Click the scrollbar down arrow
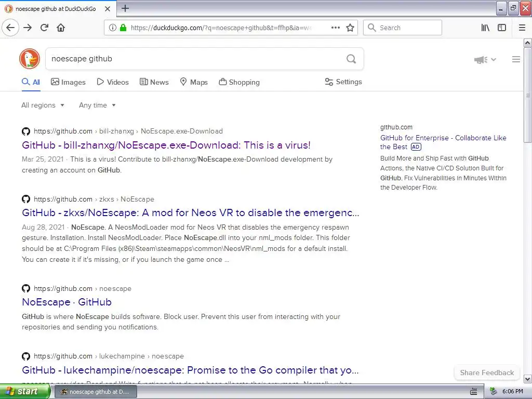This screenshot has width=532, height=399. coord(528,379)
